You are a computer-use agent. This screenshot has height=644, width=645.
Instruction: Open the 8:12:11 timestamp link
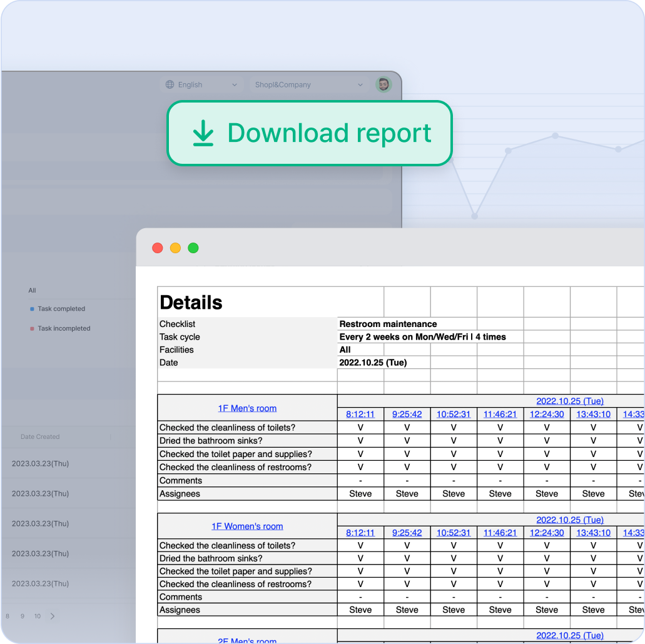click(360, 414)
